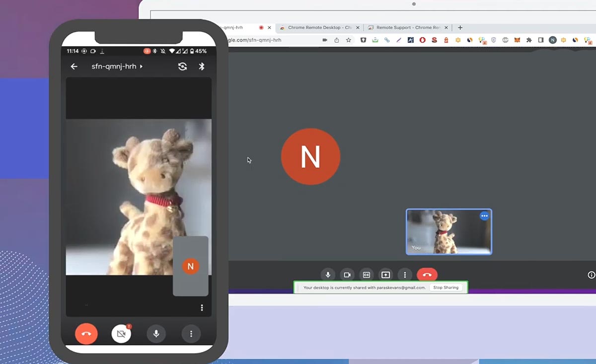Open the MetaMask fox extension

[517, 40]
